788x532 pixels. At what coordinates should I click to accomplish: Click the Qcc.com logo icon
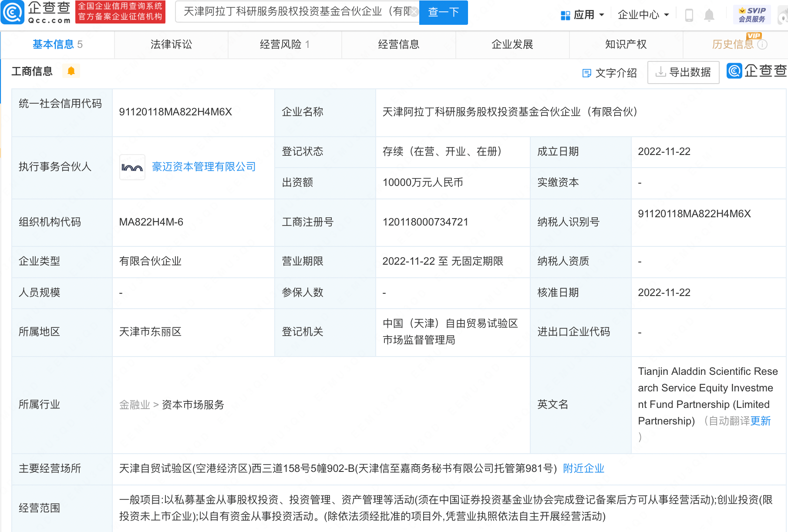[x=12, y=12]
